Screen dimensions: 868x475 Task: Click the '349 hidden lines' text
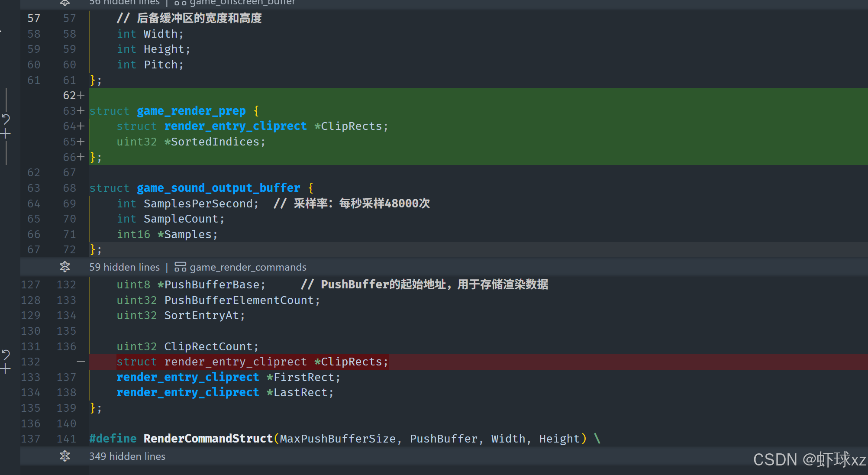pyautogui.click(x=127, y=456)
